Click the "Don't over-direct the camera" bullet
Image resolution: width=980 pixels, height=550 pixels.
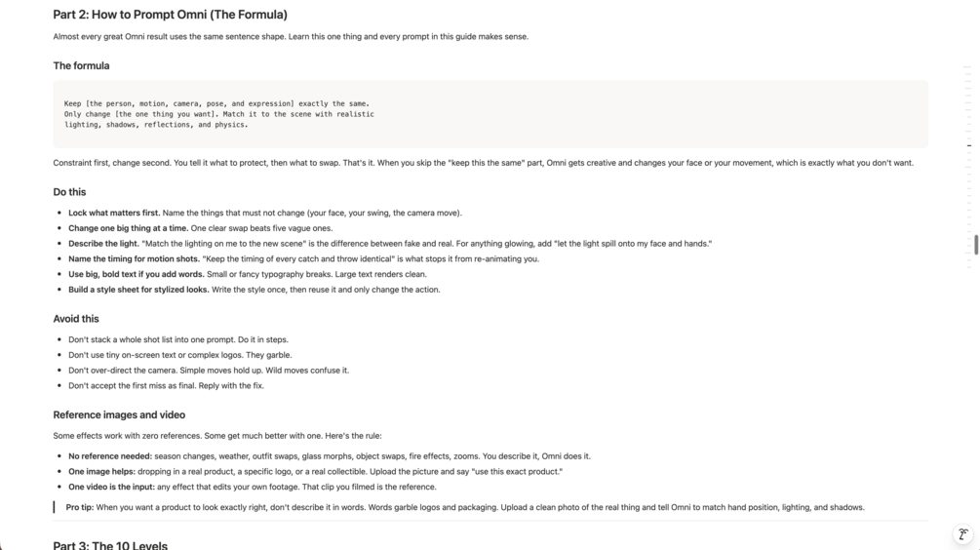[209, 371]
